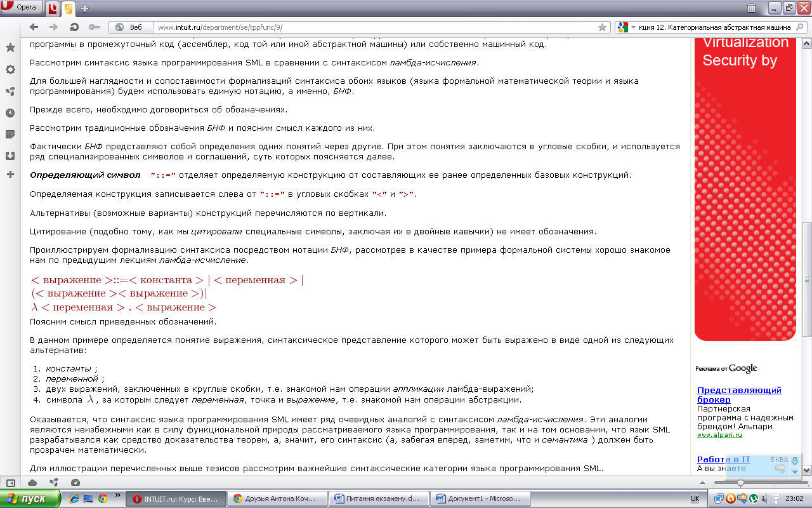Screen dimensions: 812x508
Task: Click the Virtualization Security red ad banner
Action: (x=745, y=189)
